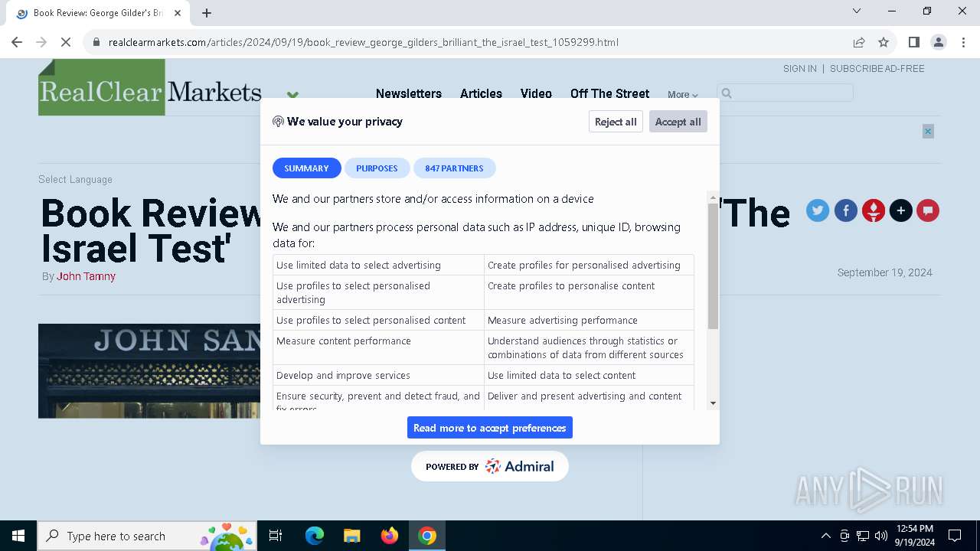The width and height of the screenshot is (980, 551).
Task: Open more sharing options plus icon
Action: pyautogui.click(x=901, y=210)
